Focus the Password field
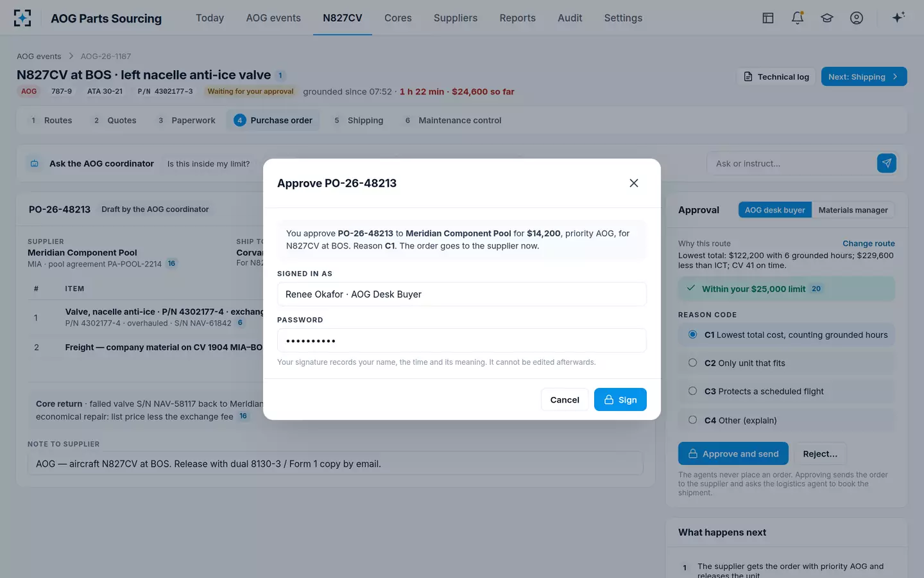 click(x=462, y=340)
